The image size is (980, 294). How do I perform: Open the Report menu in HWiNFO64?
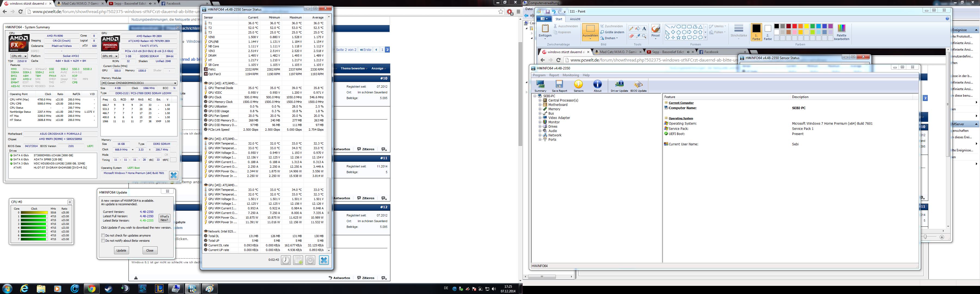point(554,75)
